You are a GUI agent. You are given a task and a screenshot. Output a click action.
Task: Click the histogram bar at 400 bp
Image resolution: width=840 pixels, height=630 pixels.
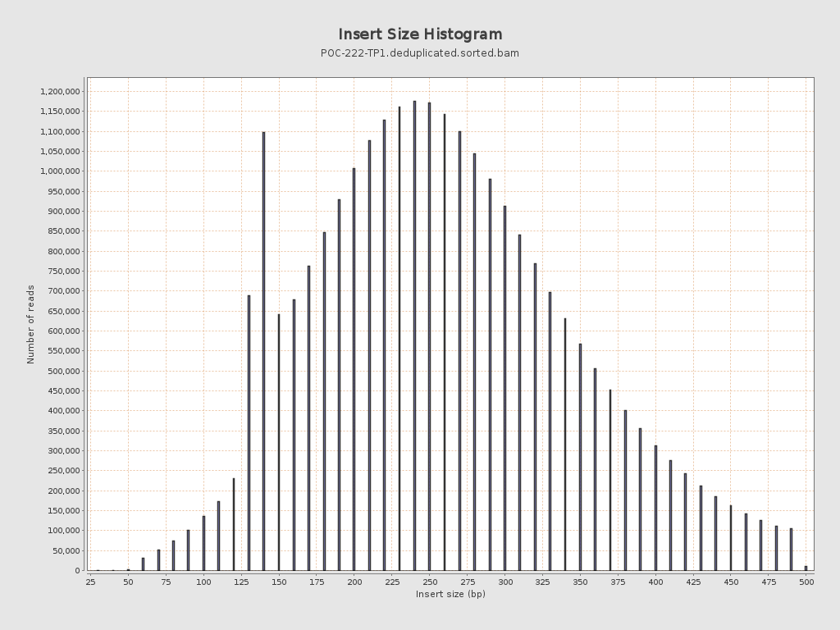pos(655,509)
